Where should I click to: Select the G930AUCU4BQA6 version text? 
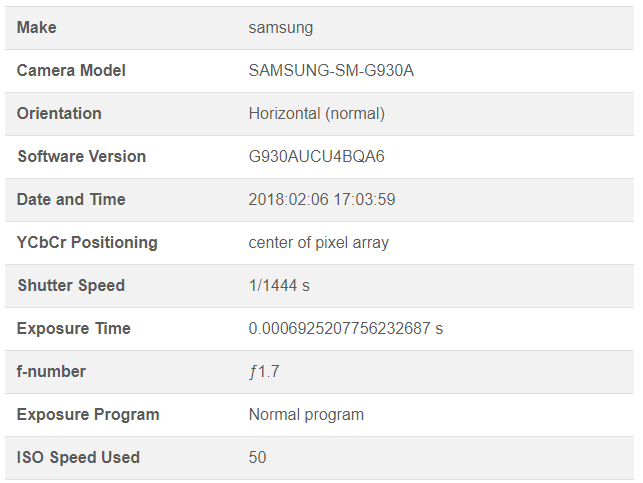tap(317, 157)
